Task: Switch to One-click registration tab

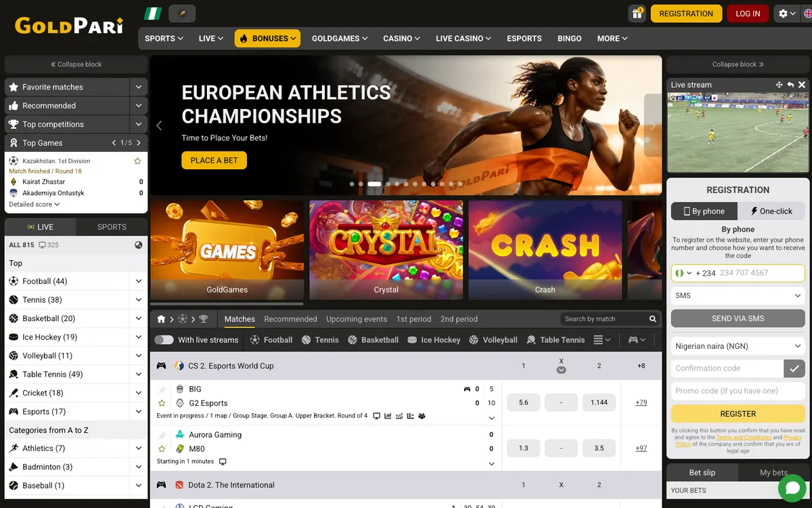Action: 771,211
